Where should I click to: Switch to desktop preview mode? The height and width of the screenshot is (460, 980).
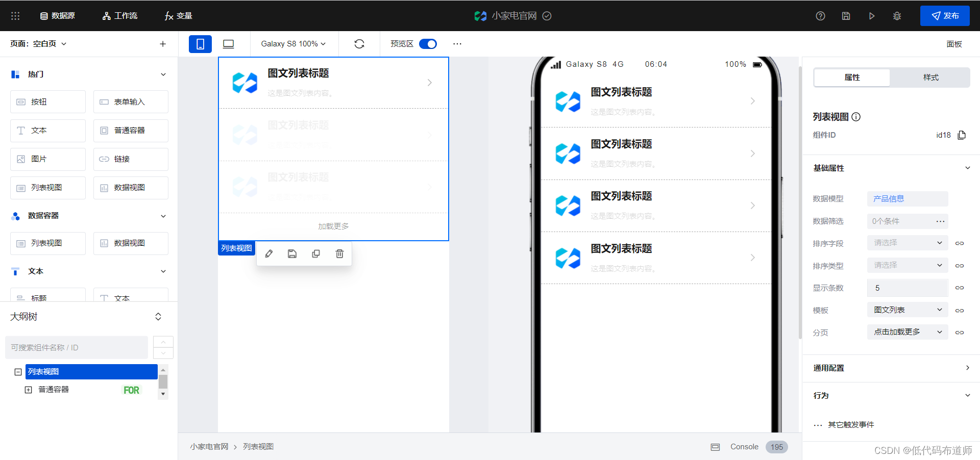click(x=228, y=44)
